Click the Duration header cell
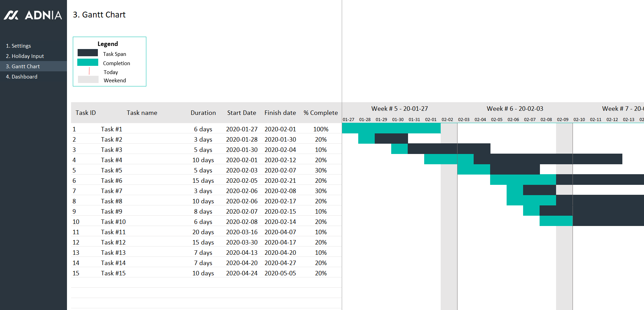This screenshot has width=644, height=310. (x=203, y=112)
